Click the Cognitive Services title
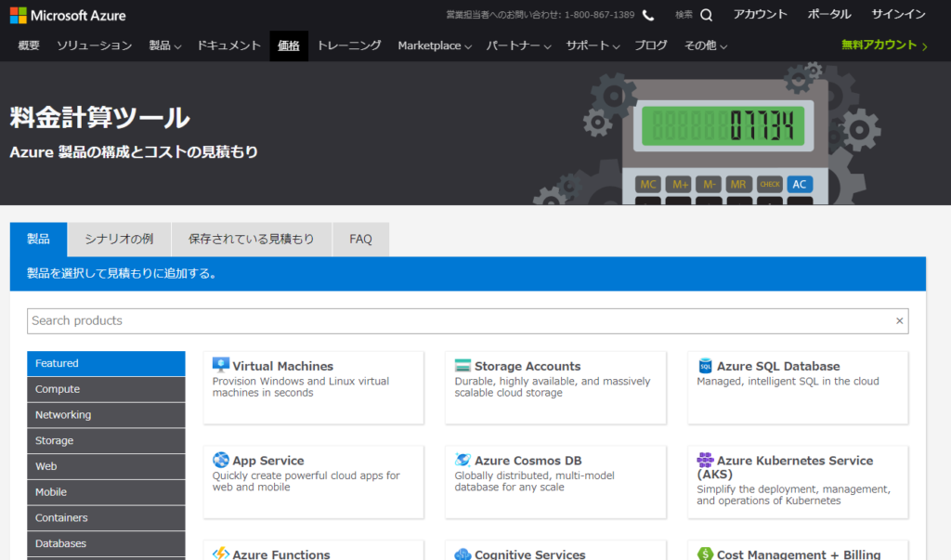 point(529,553)
